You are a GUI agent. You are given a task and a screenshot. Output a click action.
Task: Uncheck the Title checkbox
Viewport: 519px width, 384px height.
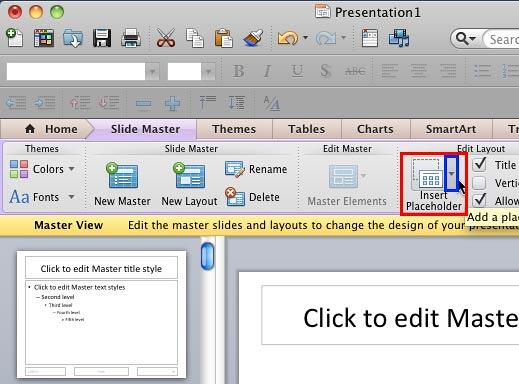point(479,164)
